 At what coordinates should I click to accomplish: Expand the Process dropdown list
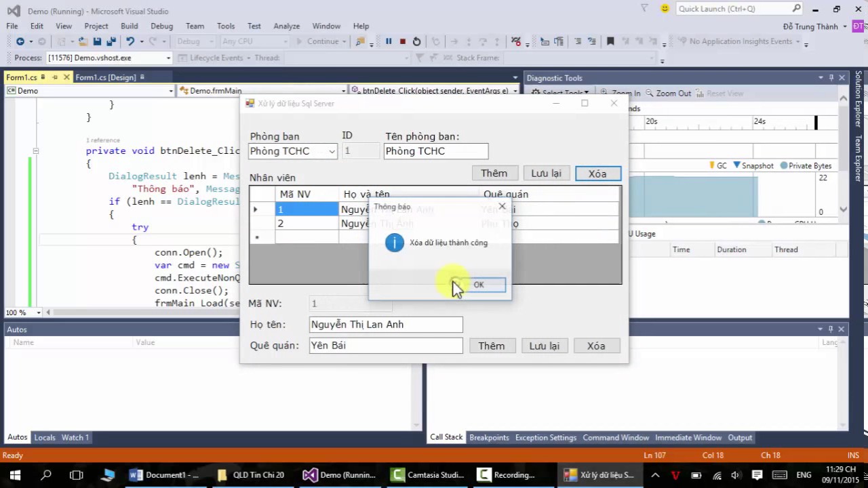pos(168,58)
